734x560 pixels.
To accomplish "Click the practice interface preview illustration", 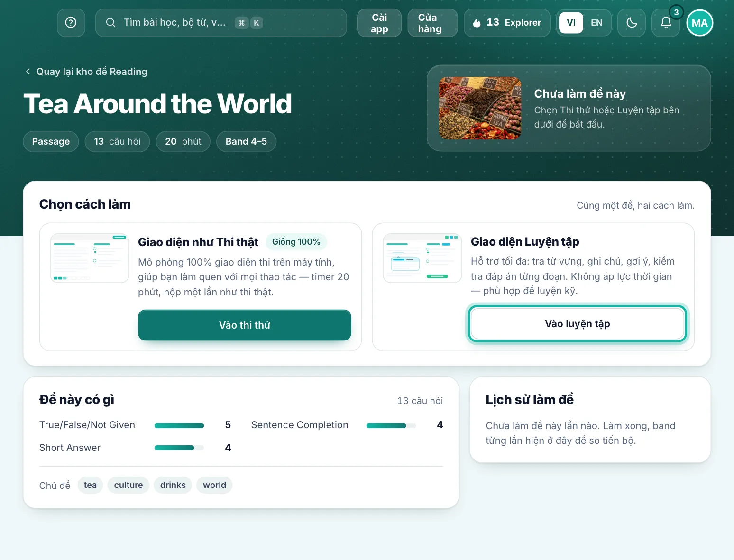I will point(422,258).
